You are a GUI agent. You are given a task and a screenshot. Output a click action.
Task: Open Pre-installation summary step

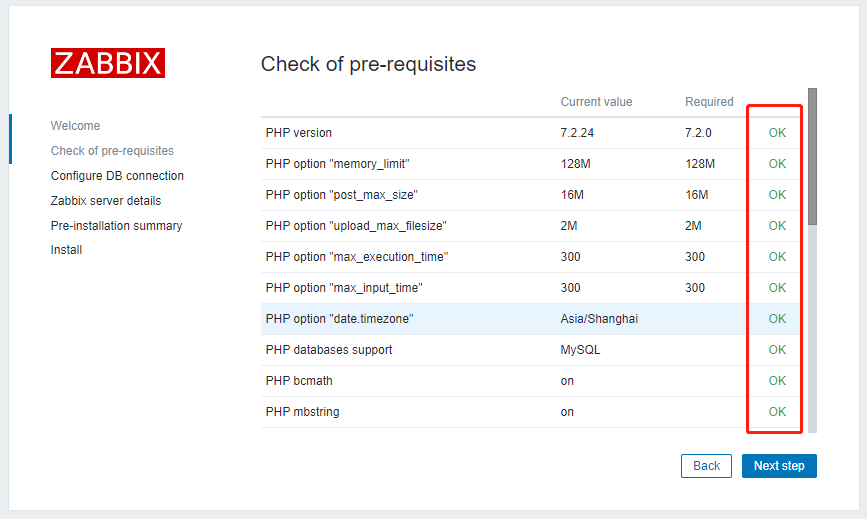tap(116, 226)
